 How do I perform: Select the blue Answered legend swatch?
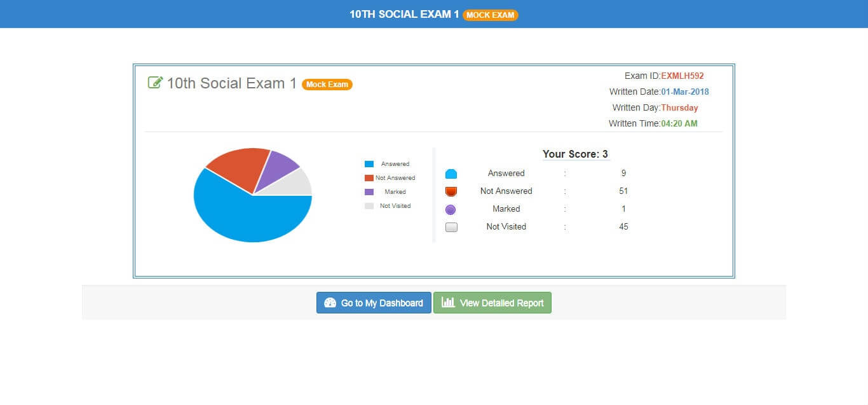tap(369, 164)
